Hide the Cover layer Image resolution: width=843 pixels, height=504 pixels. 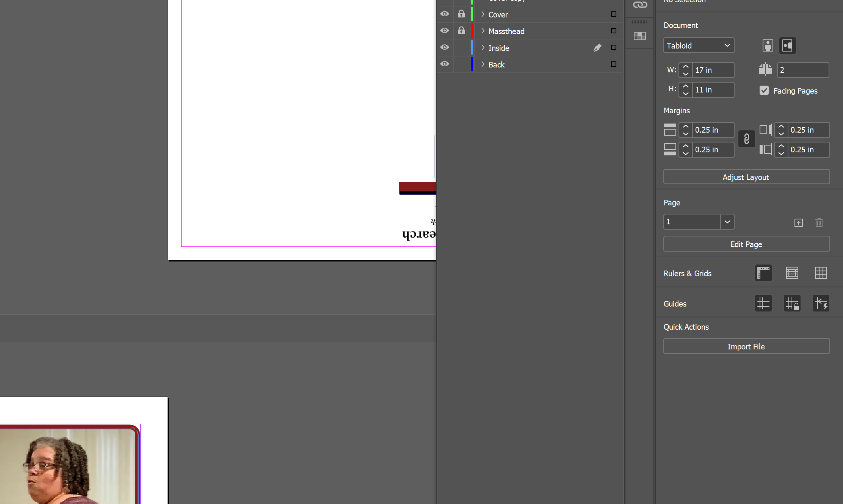[445, 14]
